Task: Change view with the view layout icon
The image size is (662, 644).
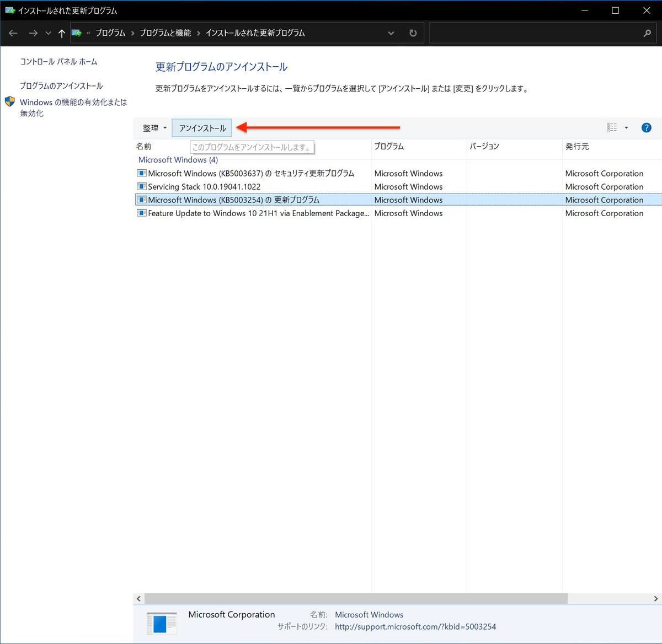Action: tap(612, 127)
